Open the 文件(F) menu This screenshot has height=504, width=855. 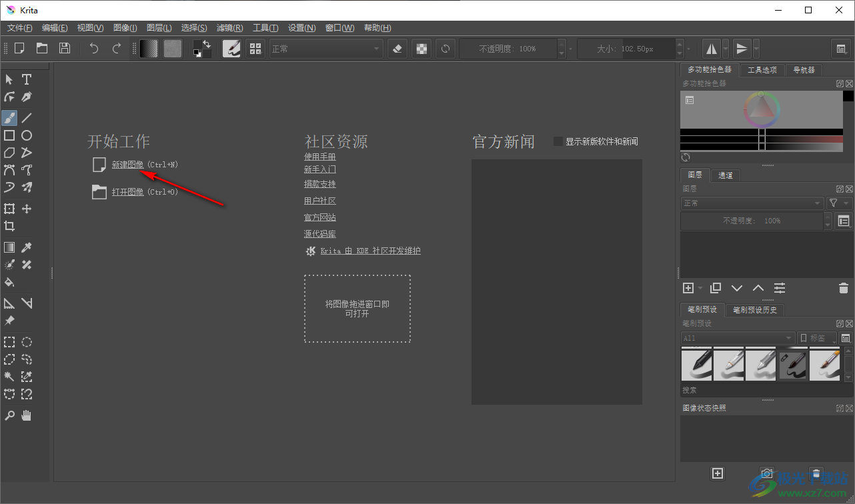tap(19, 28)
